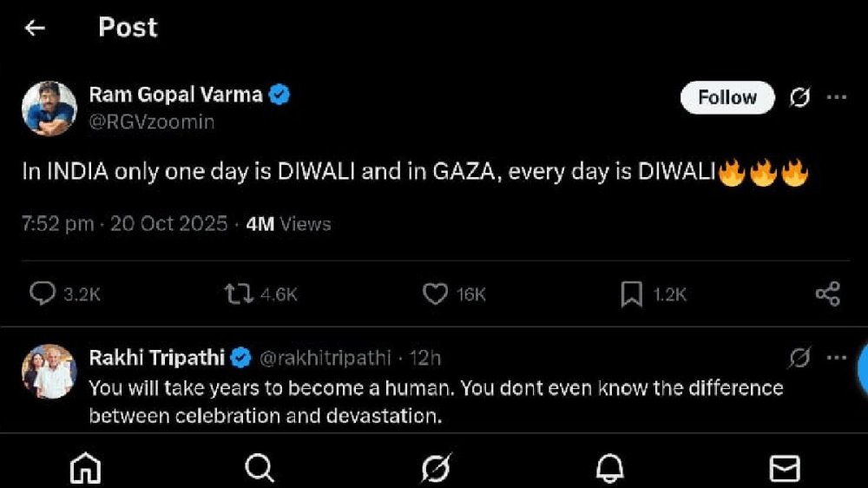Open Ram Gopal Varma's profile picture
Viewport: 868px width, 488px height.
coord(49,108)
